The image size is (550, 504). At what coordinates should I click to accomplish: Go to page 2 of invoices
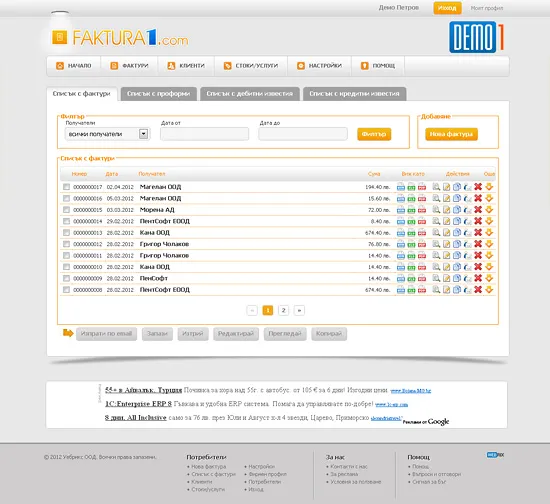pos(283,310)
